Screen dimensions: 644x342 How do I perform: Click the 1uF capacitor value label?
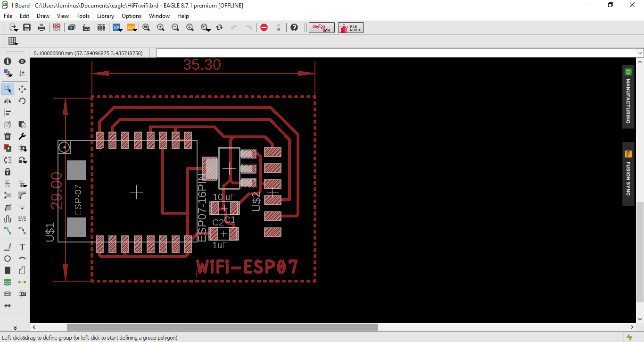[x=220, y=245]
